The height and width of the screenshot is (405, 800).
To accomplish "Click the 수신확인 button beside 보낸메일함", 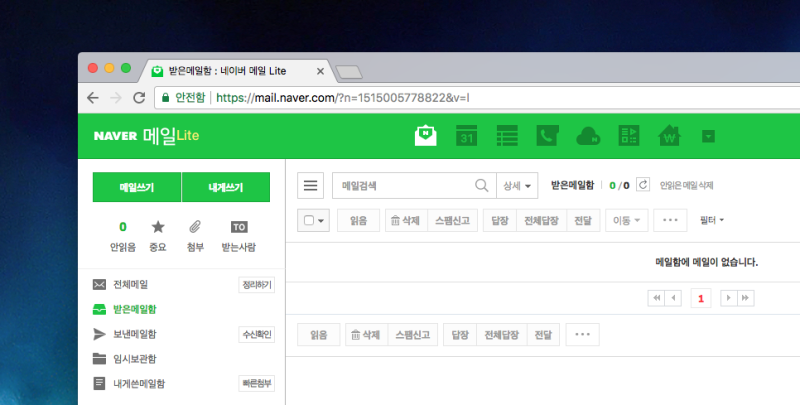I will 257,335.
